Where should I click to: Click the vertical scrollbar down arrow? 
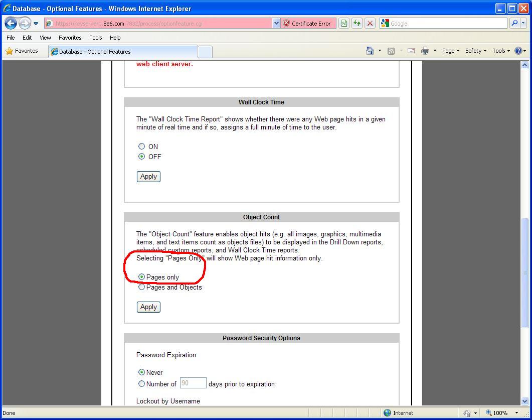tap(525, 401)
